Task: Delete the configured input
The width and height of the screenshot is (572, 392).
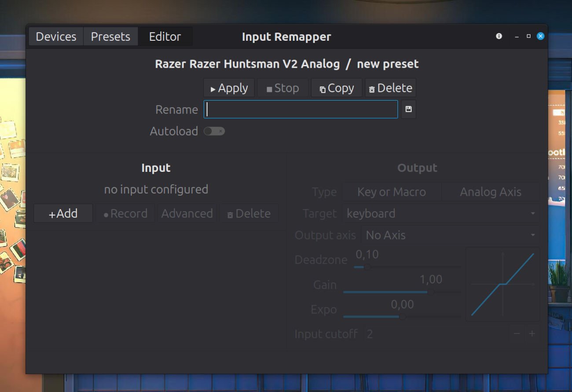Action: (249, 213)
